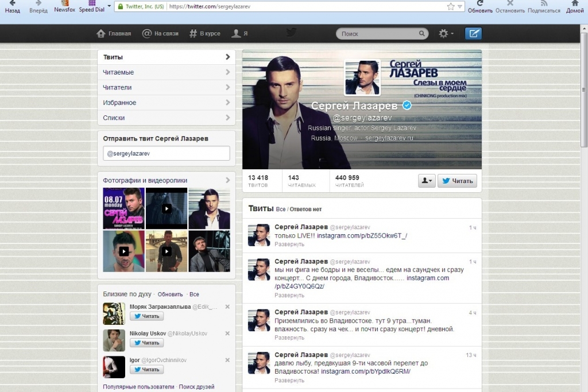The width and height of the screenshot is (588, 392).
Task: Click the browser Домой home icon
Action: (575, 6)
